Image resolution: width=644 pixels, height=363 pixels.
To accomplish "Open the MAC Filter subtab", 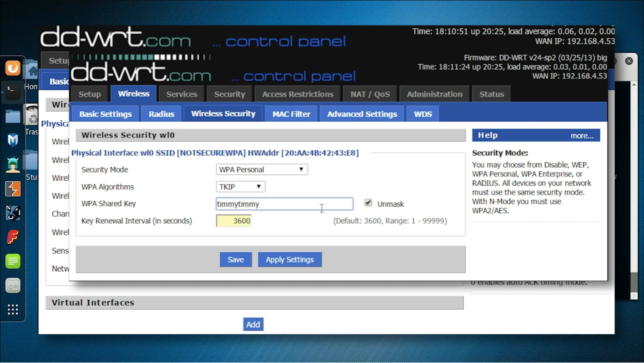I will click(291, 114).
